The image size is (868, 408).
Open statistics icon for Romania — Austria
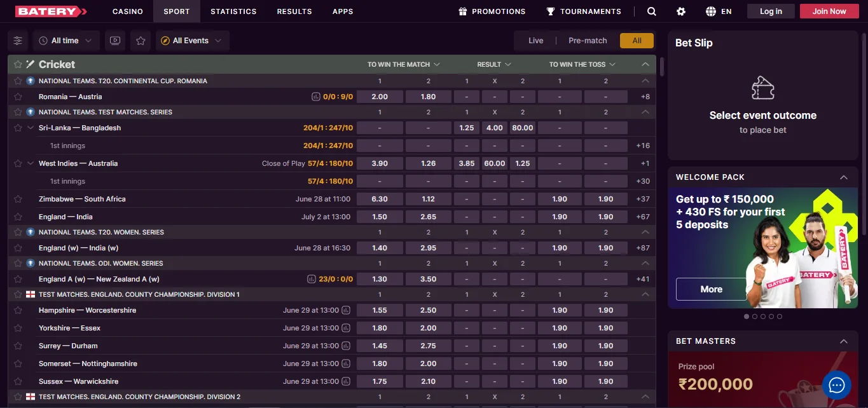point(315,97)
